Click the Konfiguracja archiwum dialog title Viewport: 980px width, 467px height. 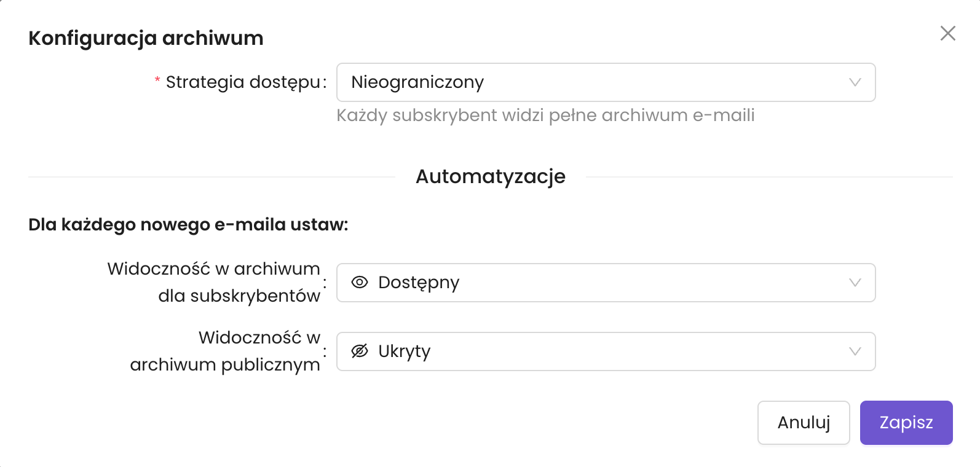146,38
